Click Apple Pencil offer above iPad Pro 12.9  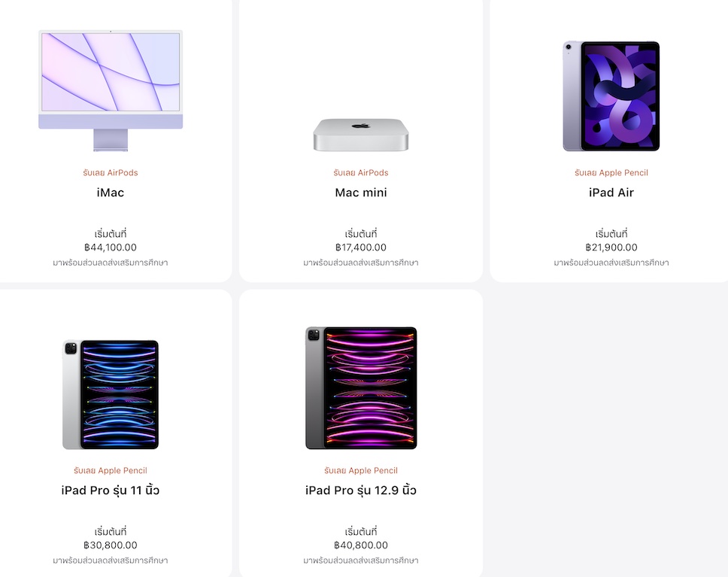tap(361, 471)
